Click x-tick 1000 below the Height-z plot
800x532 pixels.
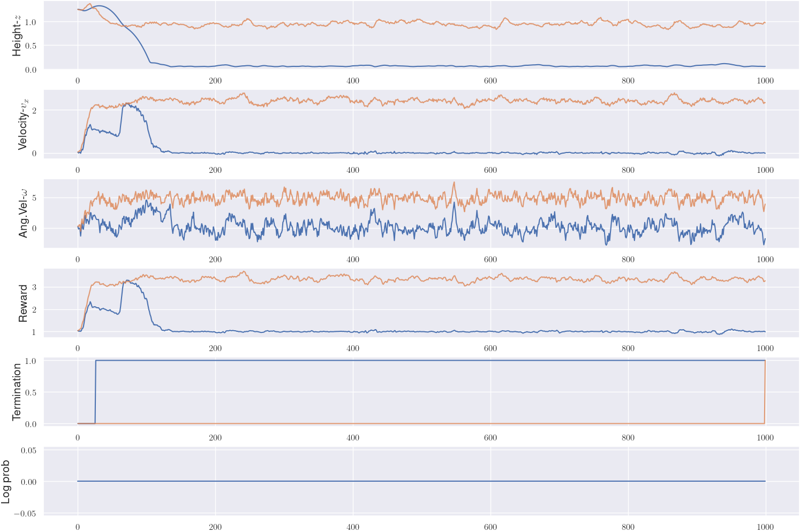(x=765, y=81)
